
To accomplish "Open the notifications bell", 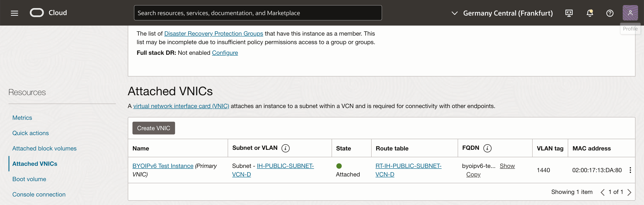I will click(x=589, y=13).
